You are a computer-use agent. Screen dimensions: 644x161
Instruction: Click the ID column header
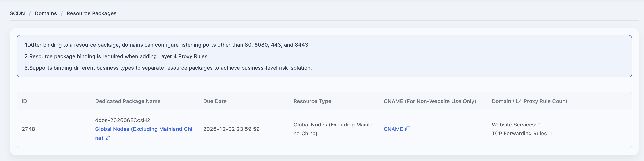pos(24,101)
